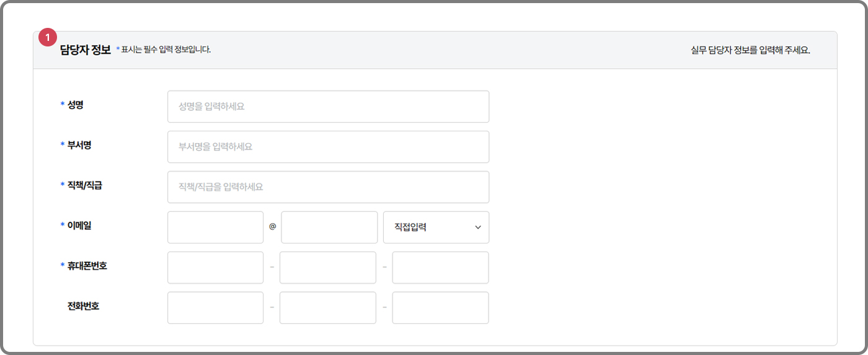Image resolution: width=868 pixels, height=355 pixels.
Task: Select middle 휴대폰번호 mobile number box
Action: [327, 268]
